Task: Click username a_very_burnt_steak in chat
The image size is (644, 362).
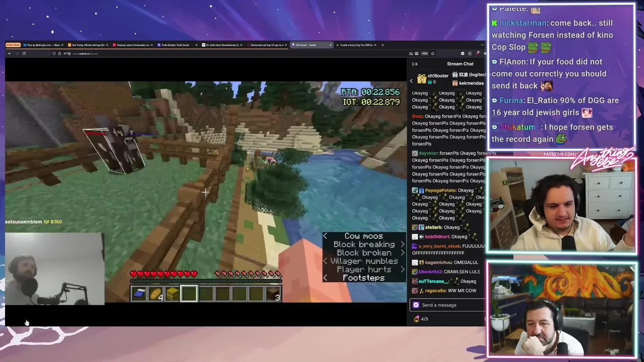Action: (x=439, y=246)
